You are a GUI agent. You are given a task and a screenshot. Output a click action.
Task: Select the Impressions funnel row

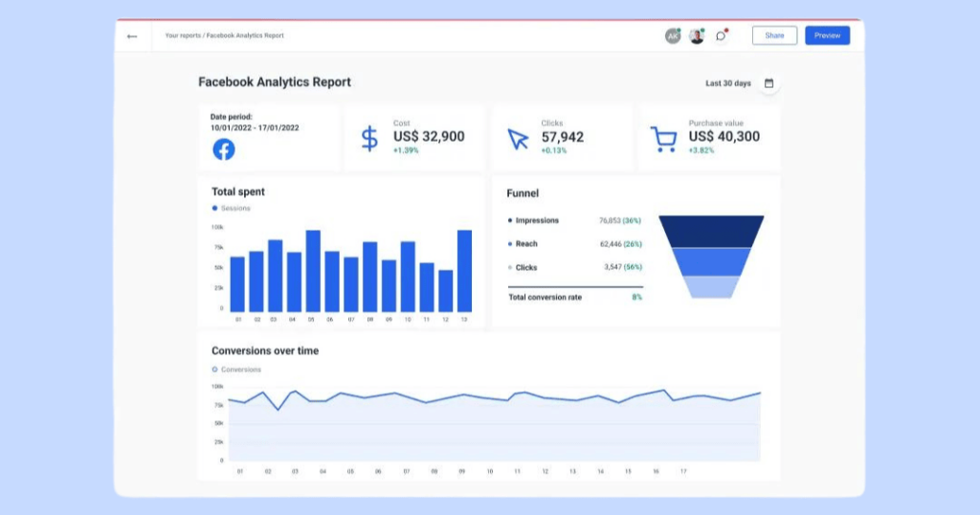click(574, 220)
